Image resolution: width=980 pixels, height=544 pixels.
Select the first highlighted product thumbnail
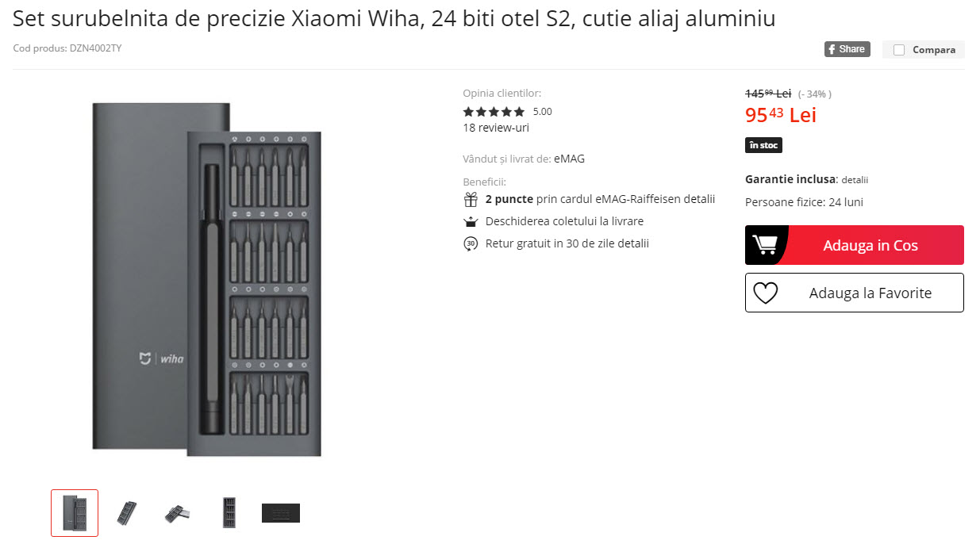(x=75, y=513)
